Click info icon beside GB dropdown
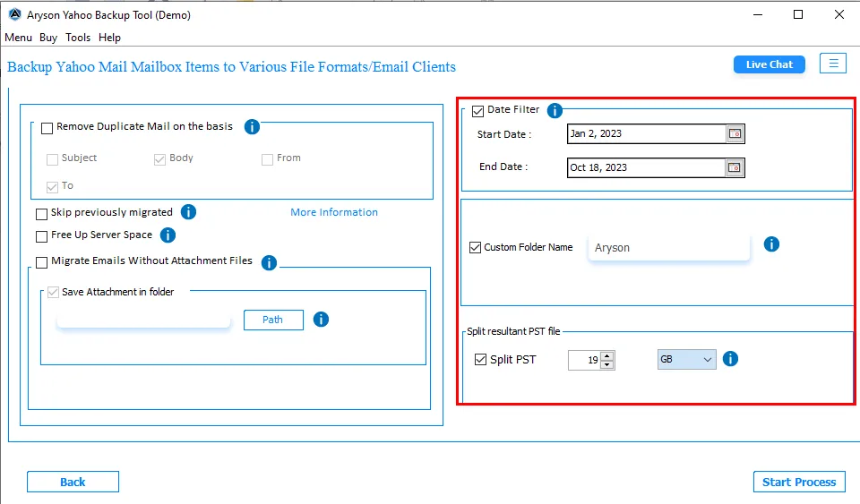860x504 pixels. pyautogui.click(x=730, y=359)
